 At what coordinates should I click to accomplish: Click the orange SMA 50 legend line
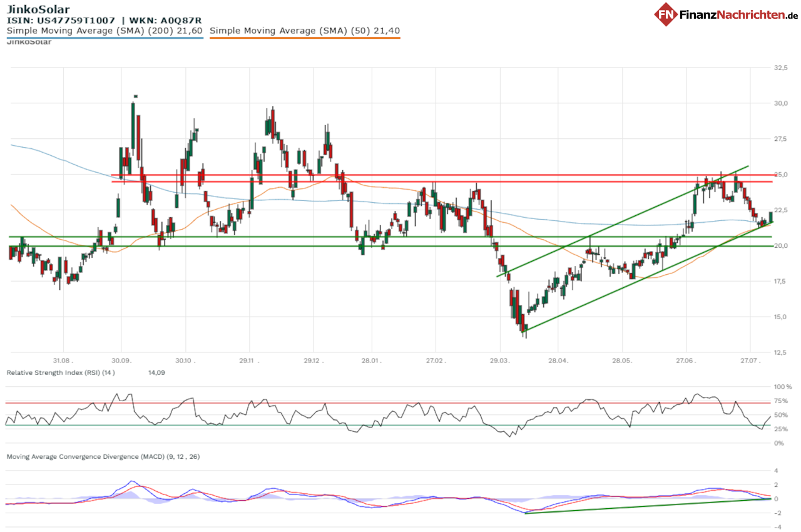pos(305,38)
